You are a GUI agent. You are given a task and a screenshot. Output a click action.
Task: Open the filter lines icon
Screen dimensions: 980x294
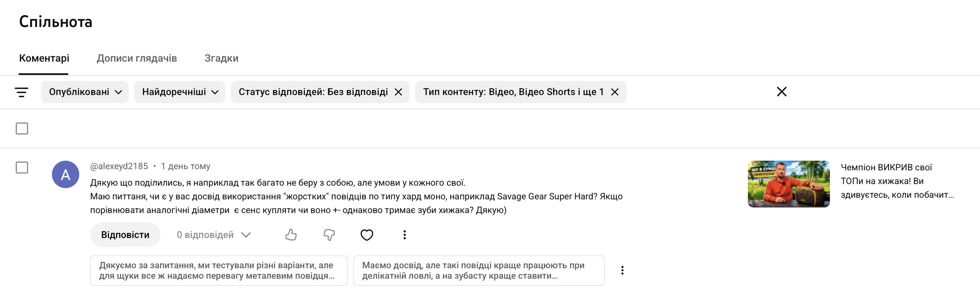tap(21, 92)
